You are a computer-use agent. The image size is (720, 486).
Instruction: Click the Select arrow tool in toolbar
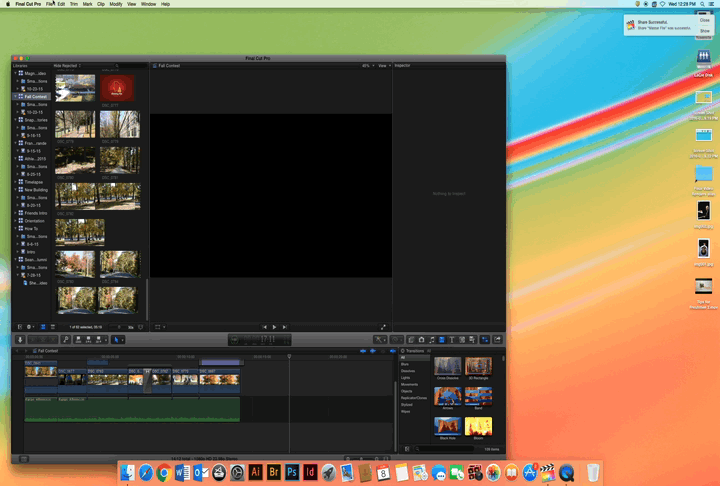(117, 340)
